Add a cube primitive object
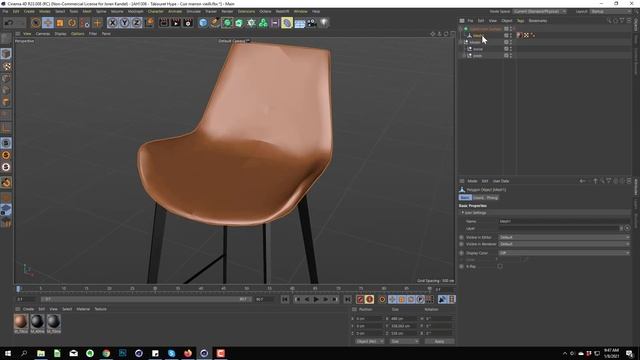Viewport: 640px width, 360px height. [203, 23]
